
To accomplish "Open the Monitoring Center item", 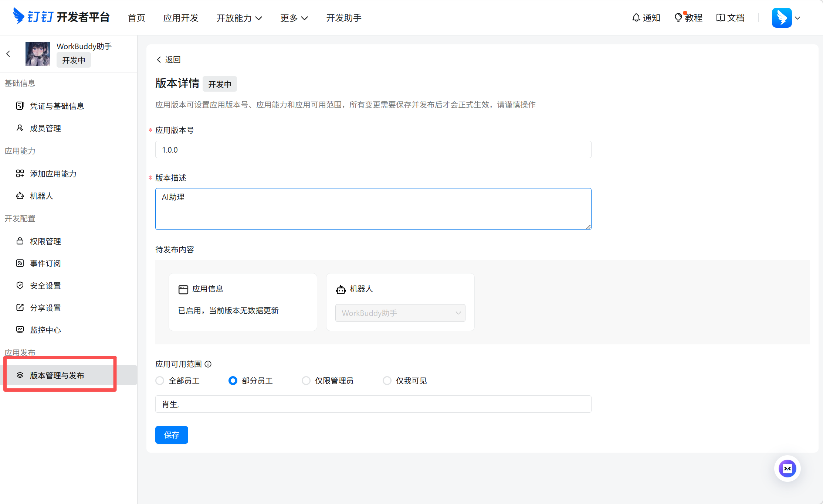I will [x=45, y=330].
